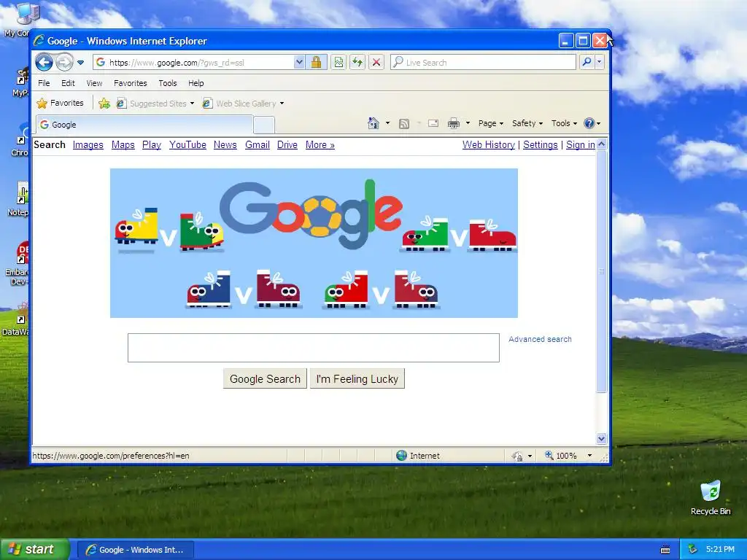Expand the zoom level dropdown arrow
747x560 pixels.
coord(589,456)
